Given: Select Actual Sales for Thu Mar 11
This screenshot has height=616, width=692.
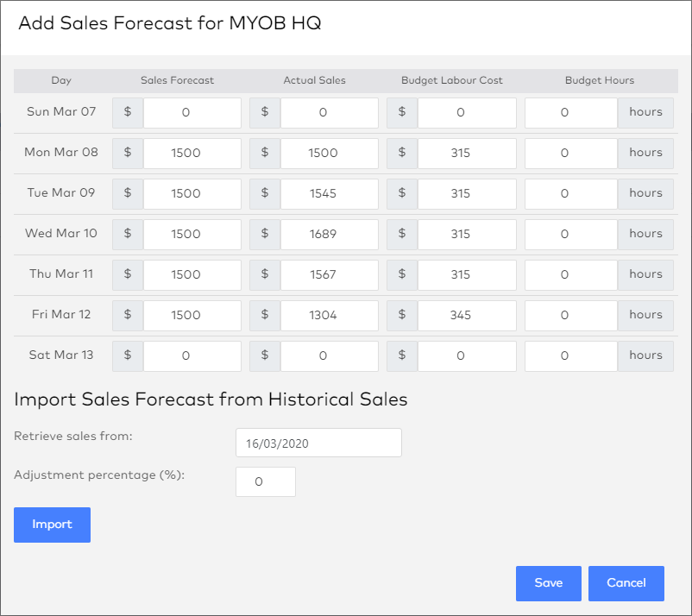Looking at the screenshot, I should point(329,274).
